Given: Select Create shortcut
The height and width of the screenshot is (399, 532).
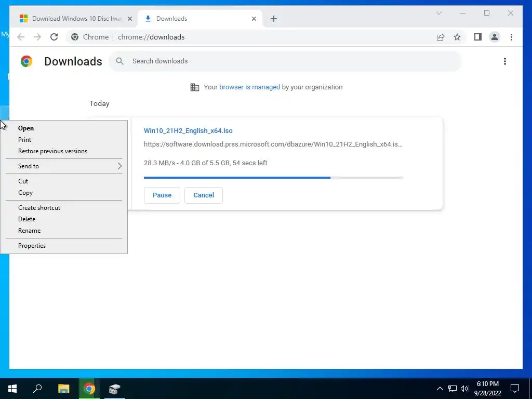Looking at the screenshot, I should pos(64,208).
